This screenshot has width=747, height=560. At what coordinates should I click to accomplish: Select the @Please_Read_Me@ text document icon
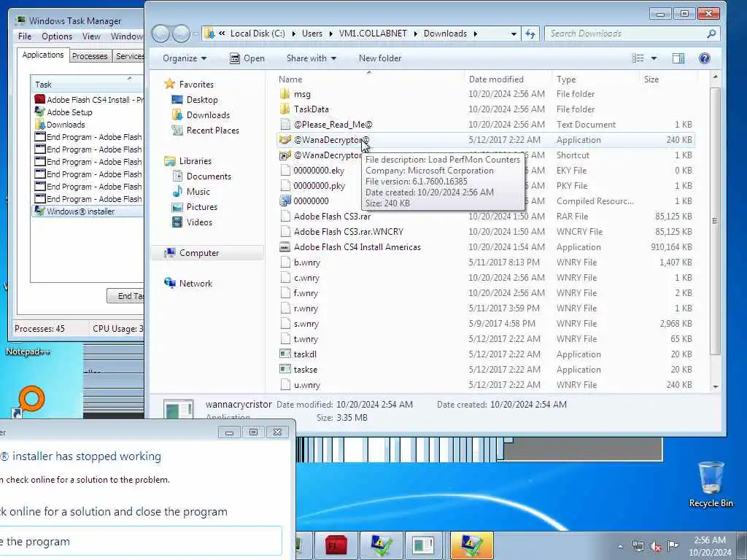(285, 124)
